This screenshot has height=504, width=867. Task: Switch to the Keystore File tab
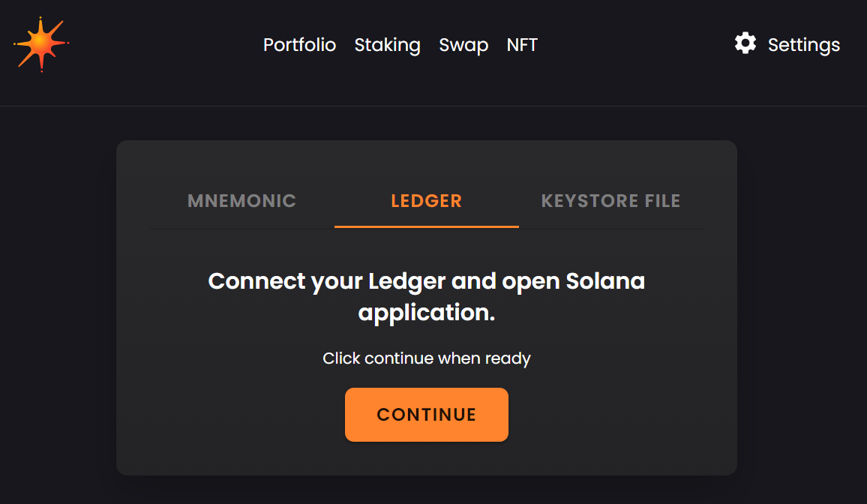pyautogui.click(x=610, y=201)
